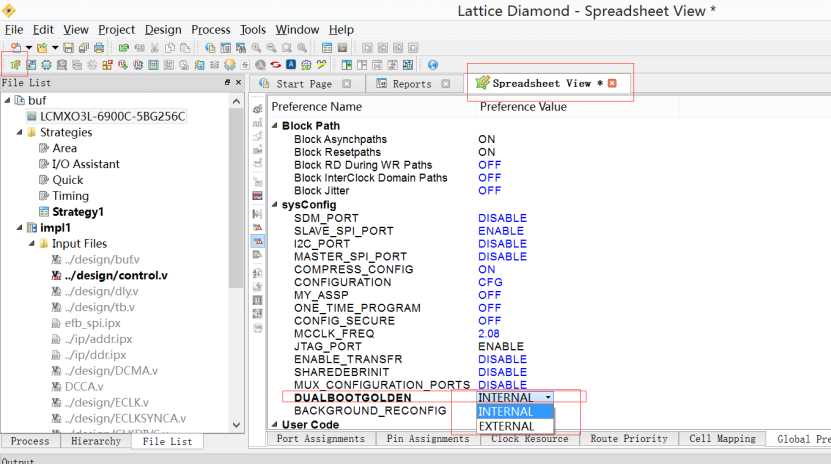Choose INTERNAL in the dropdown list

click(x=515, y=412)
